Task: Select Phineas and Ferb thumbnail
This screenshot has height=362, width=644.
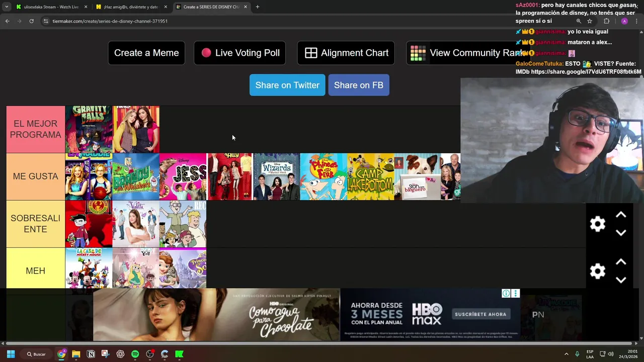Action: 324,176
